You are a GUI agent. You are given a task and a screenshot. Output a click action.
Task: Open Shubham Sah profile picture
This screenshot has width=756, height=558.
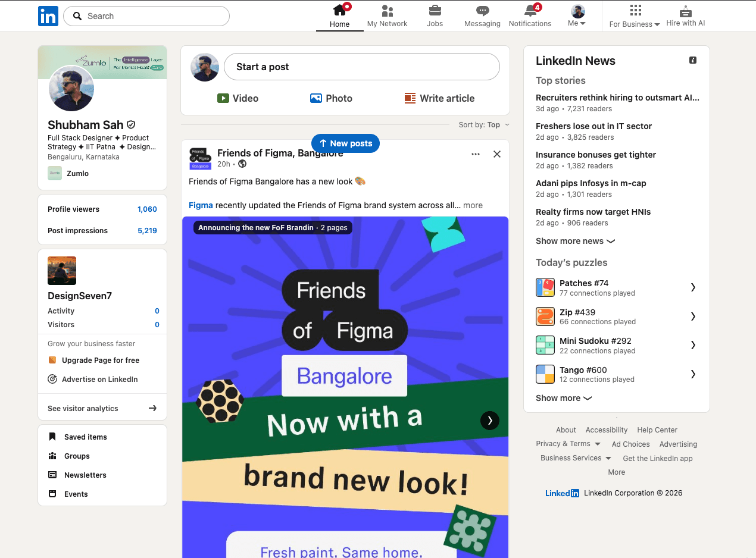pos(71,88)
